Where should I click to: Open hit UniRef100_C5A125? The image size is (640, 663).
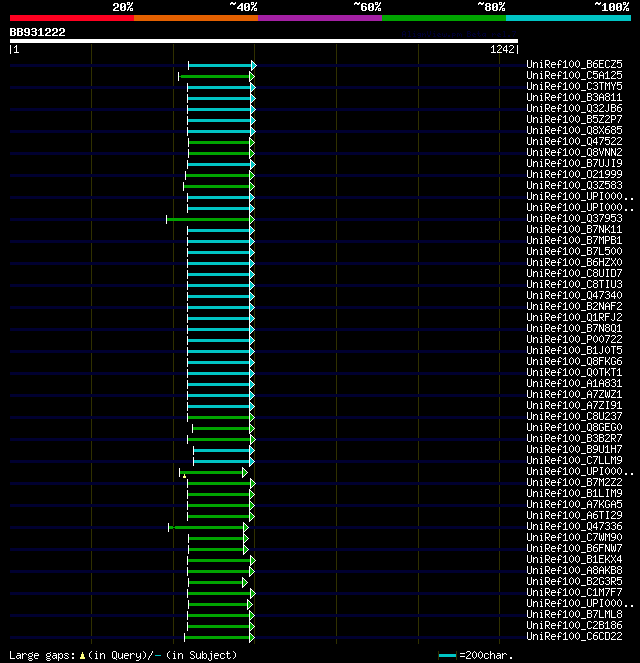click(574, 75)
